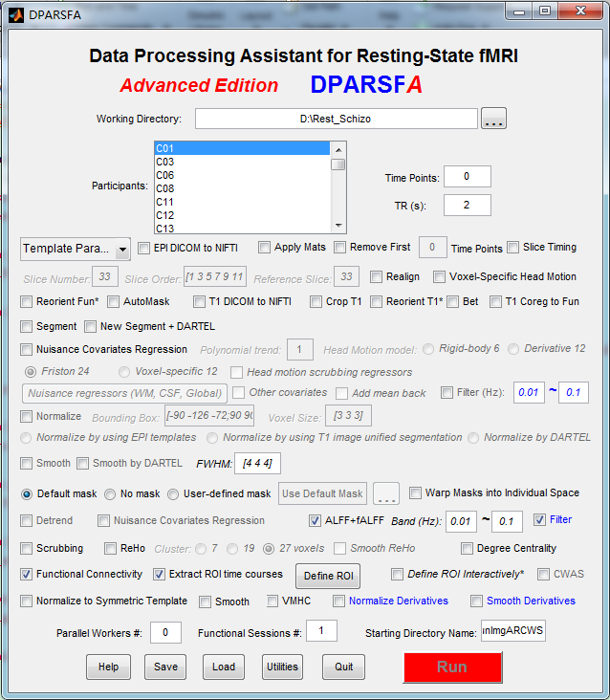Browse for working directory with the ... button
Viewport: 610px width, 700px height.
pyautogui.click(x=493, y=119)
